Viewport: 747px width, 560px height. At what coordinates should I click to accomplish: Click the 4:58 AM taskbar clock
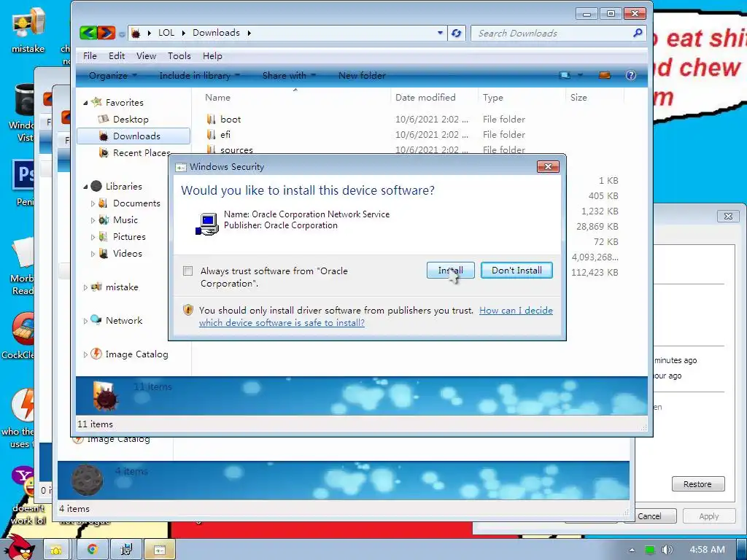(x=707, y=550)
